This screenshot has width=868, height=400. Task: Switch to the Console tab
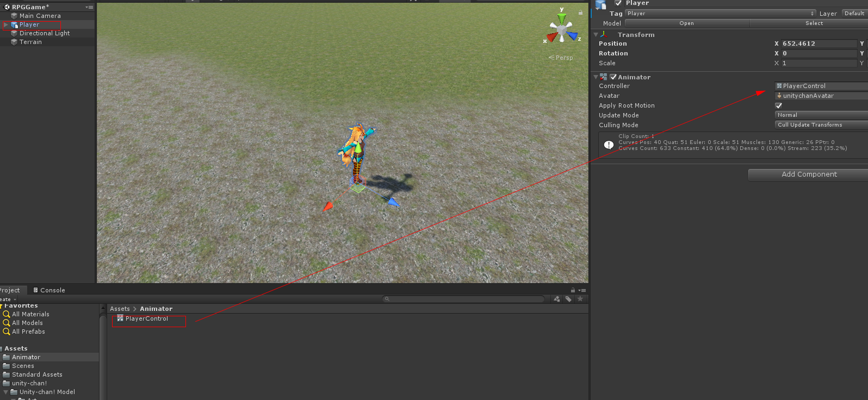click(49, 290)
